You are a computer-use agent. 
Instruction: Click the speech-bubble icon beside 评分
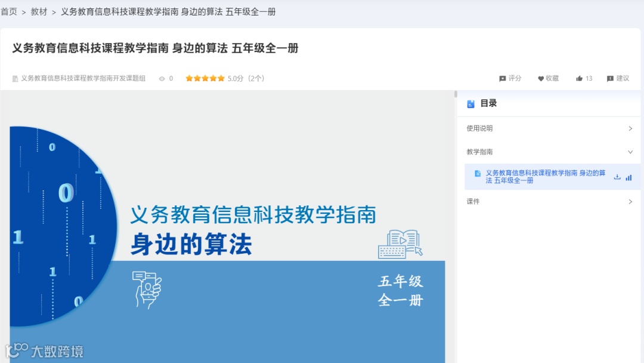(x=502, y=79)
